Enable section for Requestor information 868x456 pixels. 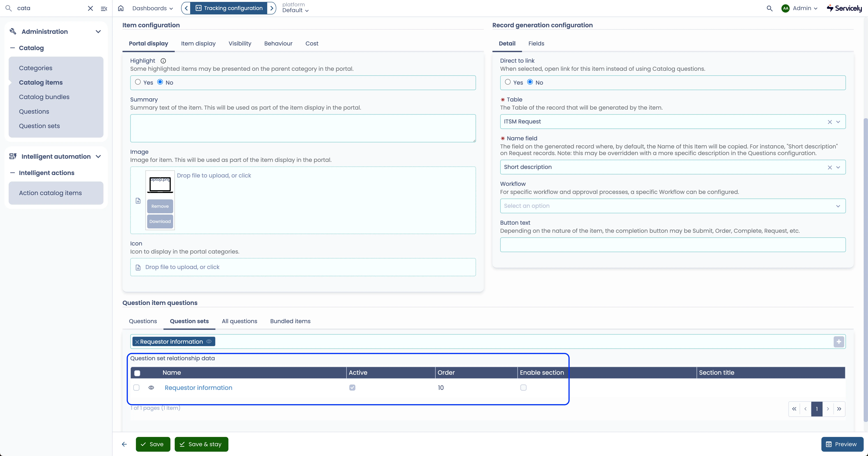click(x=523, y=388)
